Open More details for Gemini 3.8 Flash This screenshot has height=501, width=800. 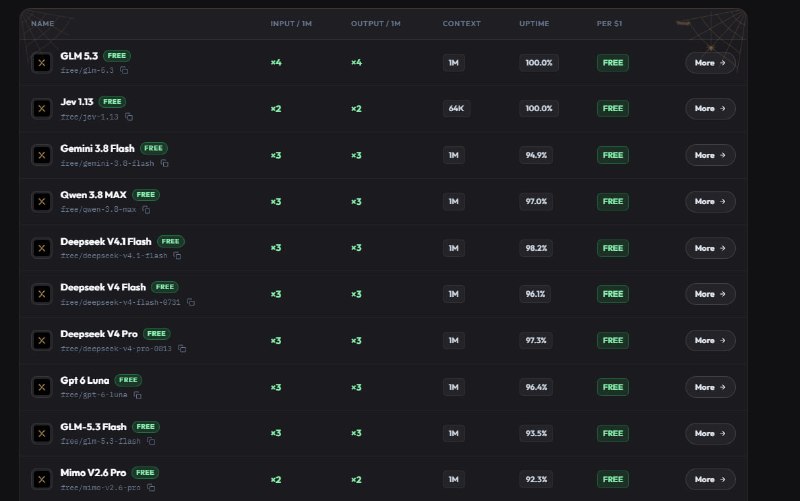[x=710, y=155]
